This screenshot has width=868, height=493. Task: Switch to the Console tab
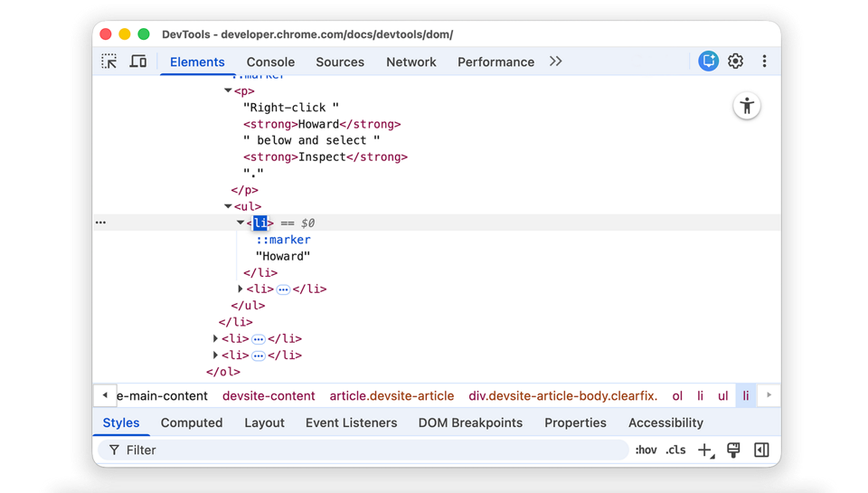pyautogui.click(x=270, y=62)
